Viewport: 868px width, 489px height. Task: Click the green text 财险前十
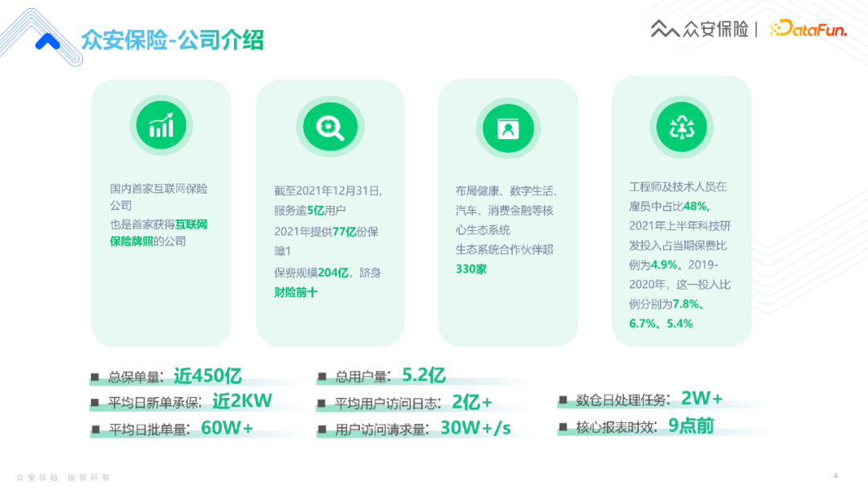pyautogui.click(x=296, y=293)
